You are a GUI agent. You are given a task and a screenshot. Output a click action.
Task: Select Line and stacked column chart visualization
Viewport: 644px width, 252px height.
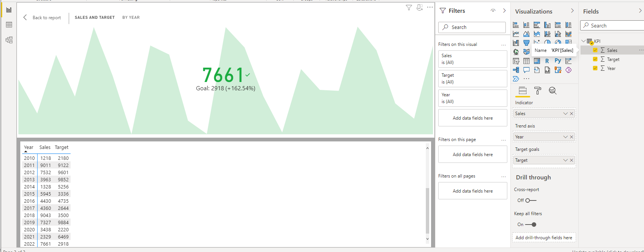pyautogui.click(x=547, y=34)
